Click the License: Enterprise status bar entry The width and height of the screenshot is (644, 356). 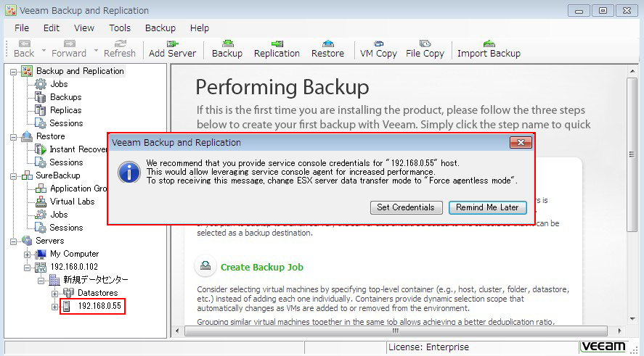pyautogui.click(x=429, y=347)
